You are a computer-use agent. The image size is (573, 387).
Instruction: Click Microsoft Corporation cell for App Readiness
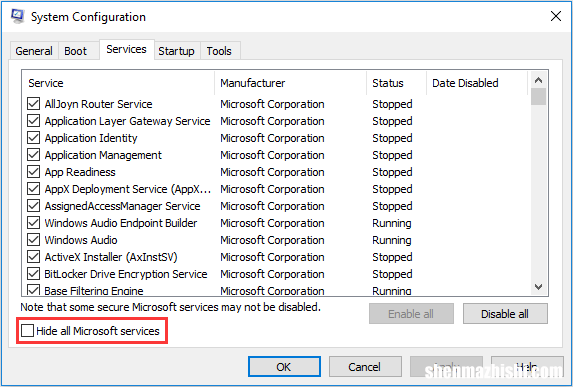point(272,172)
